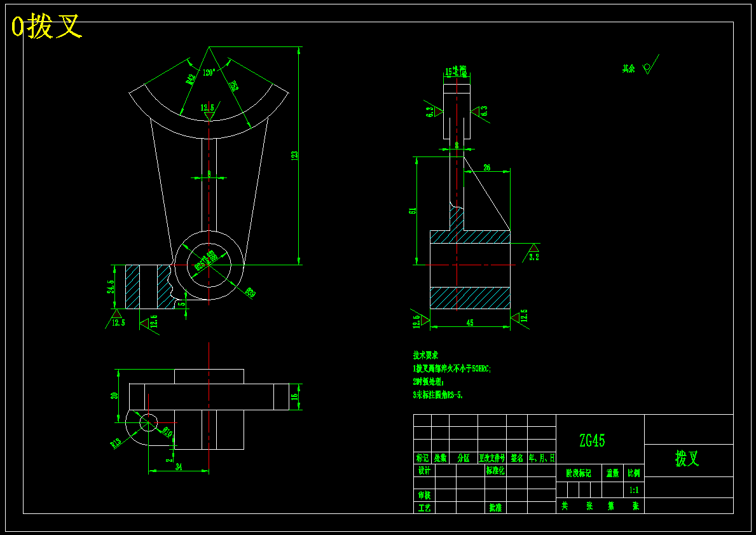Select the R42 radius dimension
Screen dimensions: 756x535
click(x=190, y=79)
